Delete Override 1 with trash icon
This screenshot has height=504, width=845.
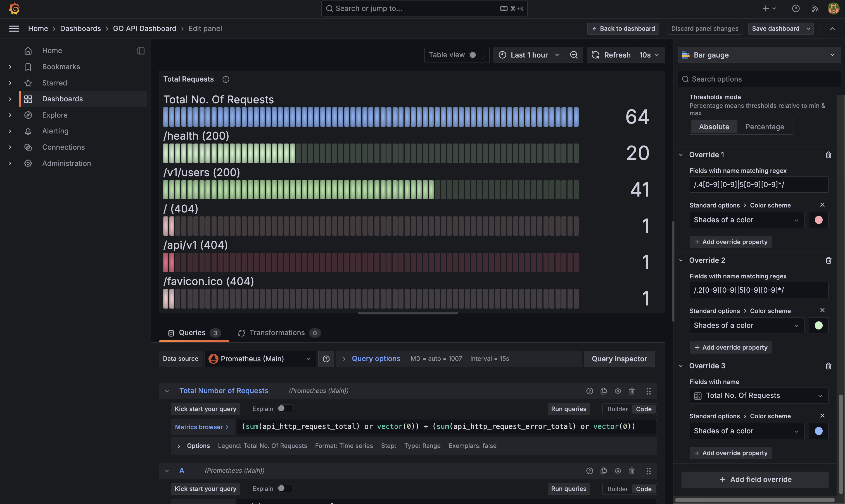pos(828,155)
